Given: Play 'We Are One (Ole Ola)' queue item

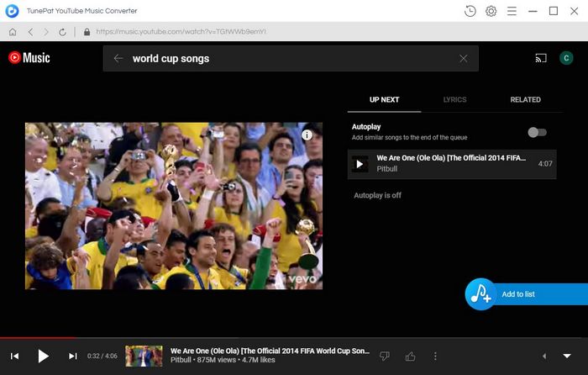Looking at the screenshot, I should [x=360, y=164].
